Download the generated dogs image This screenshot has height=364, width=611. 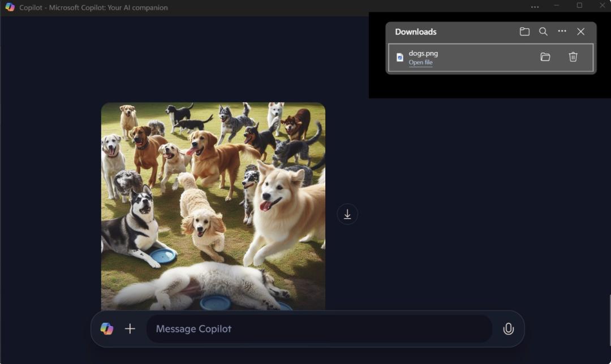347,214
